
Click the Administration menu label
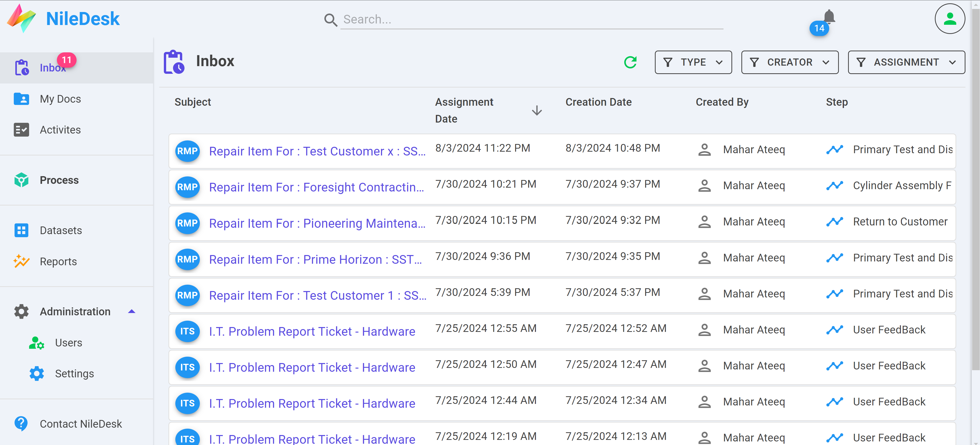[x=75, y=311]
